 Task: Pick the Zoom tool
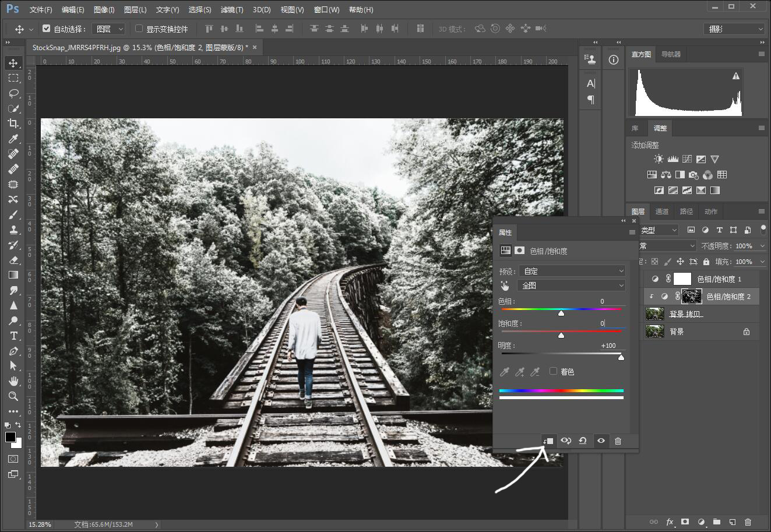tap(13, 396)
